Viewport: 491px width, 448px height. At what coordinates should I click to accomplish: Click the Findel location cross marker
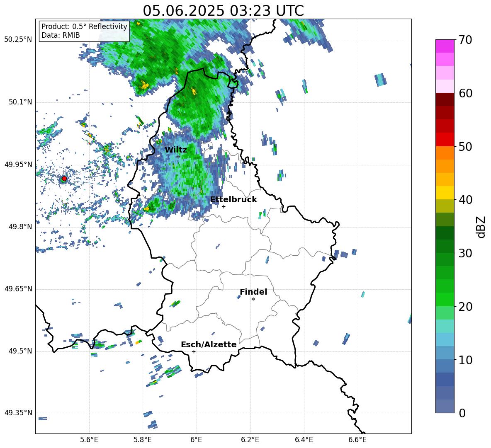tap(253, 299)
